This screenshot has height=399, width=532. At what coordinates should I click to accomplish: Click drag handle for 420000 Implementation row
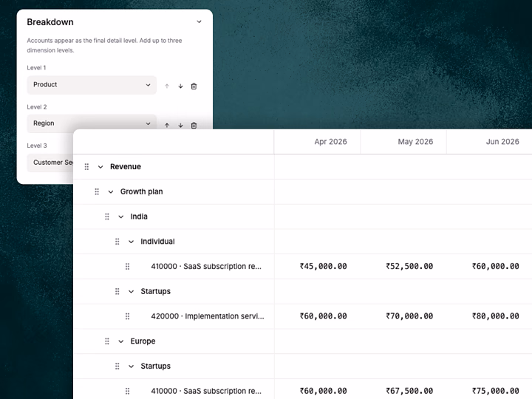[127, 316]
